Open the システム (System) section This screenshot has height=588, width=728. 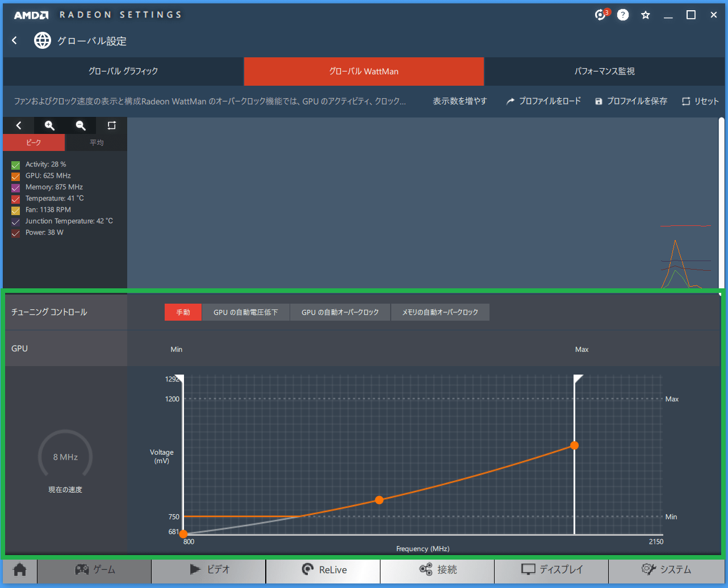(666, 570)
